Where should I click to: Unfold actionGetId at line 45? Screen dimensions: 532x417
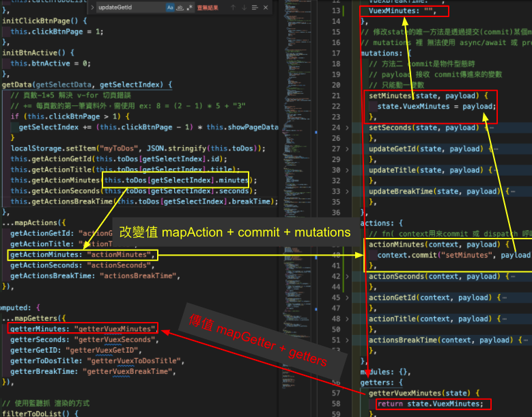[x=347, y=298]
